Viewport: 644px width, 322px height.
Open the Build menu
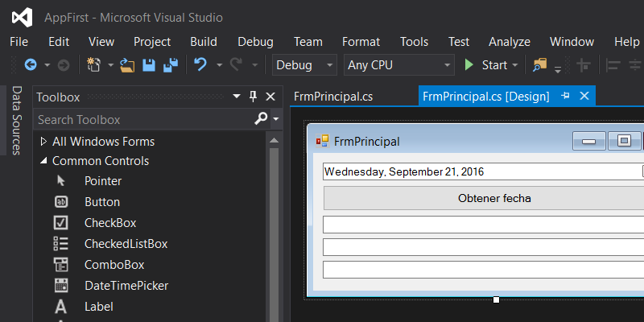204,42
